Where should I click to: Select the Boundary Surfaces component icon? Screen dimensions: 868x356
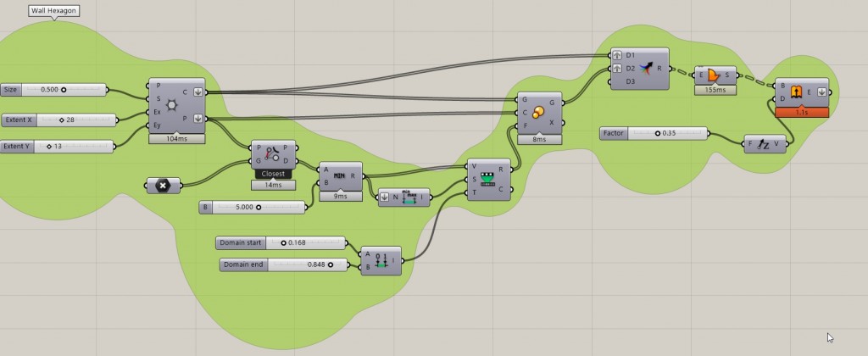[x=714, y=76]
